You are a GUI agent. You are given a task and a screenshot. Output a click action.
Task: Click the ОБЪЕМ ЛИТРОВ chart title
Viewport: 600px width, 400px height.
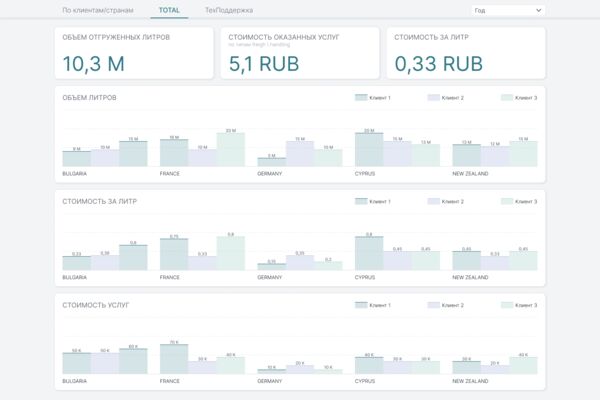(x=89, y=98)
